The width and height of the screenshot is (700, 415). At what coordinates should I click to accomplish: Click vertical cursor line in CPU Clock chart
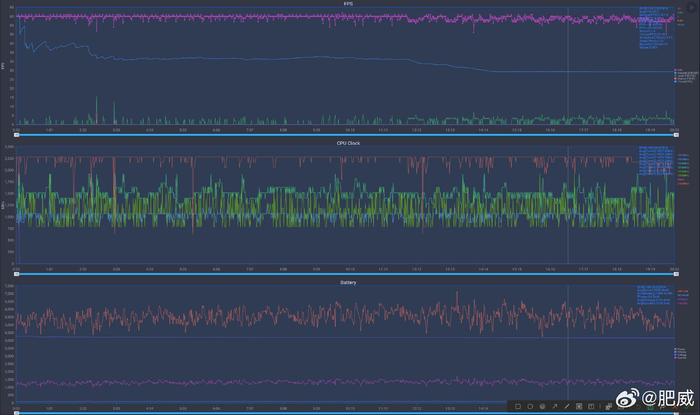pos(568,205)
